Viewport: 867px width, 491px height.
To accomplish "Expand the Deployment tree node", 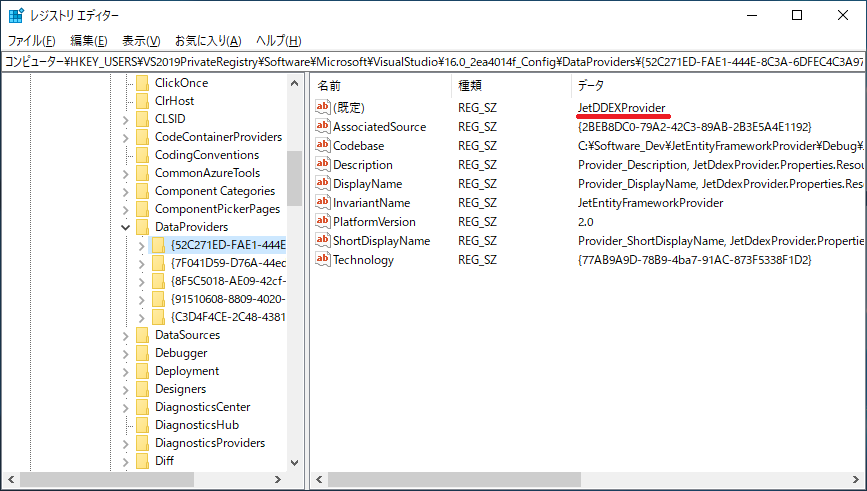I will [126, 372].
